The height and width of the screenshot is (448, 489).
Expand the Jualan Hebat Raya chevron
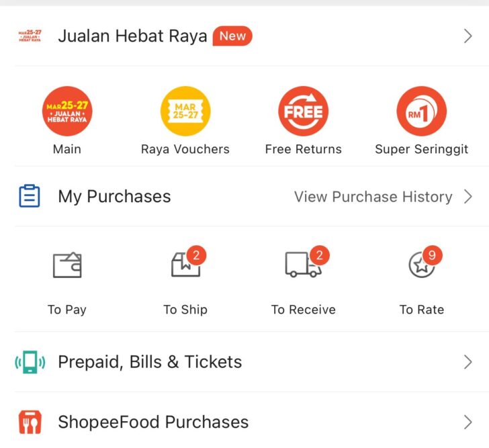coord(468,36)
